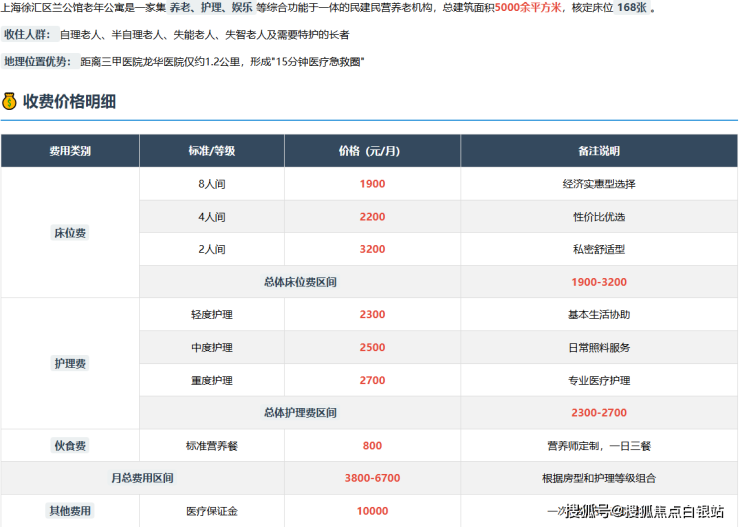Click the 价格 (元/月) column header
This screenshot has height=527, width=740.
click(372, 151)
